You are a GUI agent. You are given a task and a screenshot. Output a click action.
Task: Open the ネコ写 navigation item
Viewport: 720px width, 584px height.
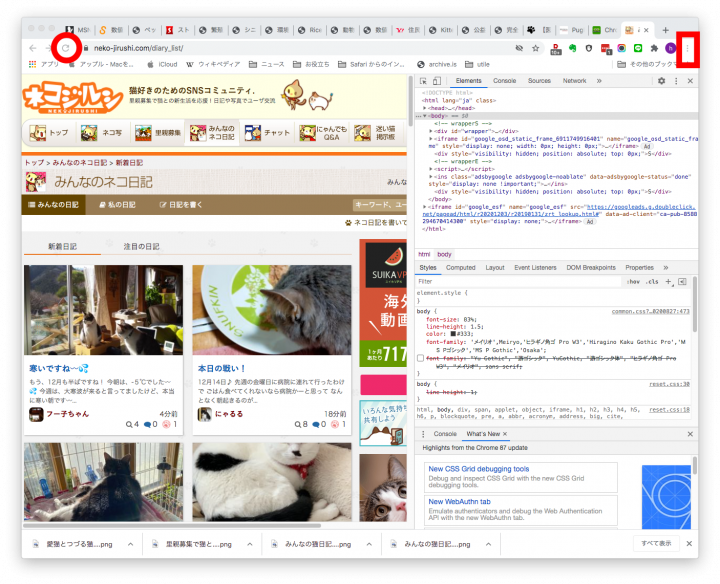[x=102, y=133]
